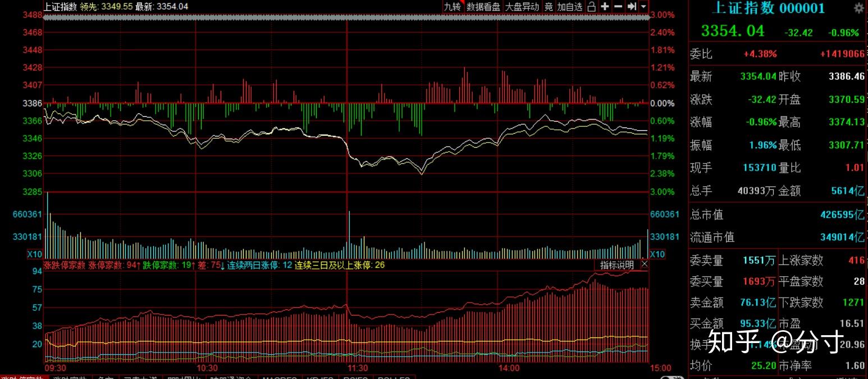Screen dimensions: 868x379
Task: Open 数据看盘 data view
Action: (x=483, y=7)
